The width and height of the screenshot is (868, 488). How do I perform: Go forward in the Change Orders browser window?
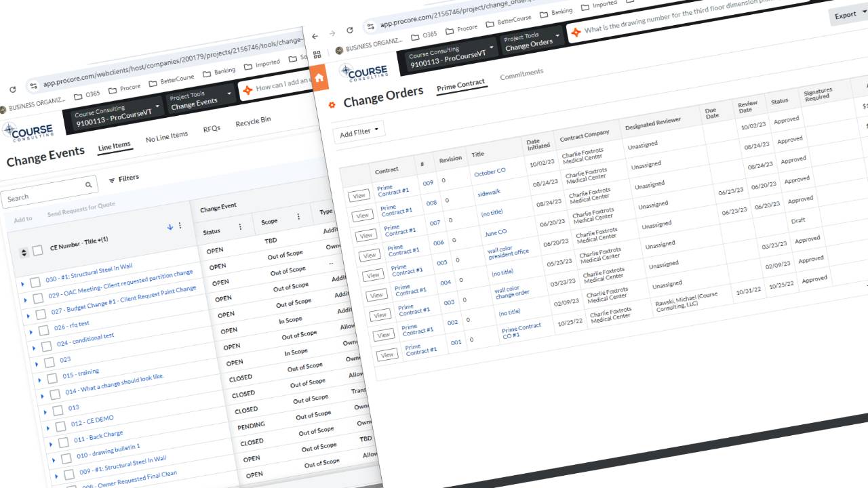(332, 33)
